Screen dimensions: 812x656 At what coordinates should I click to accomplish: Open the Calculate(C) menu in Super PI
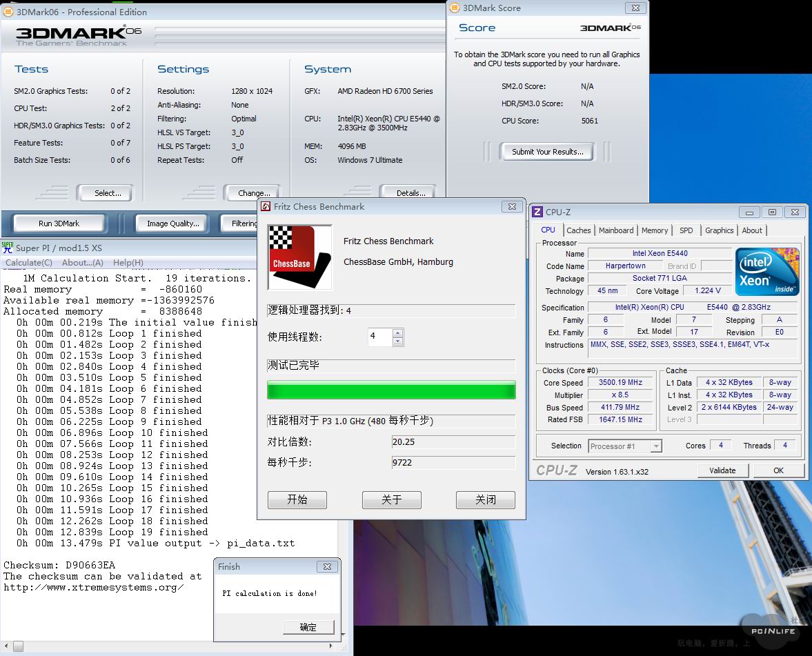(29, 263)
